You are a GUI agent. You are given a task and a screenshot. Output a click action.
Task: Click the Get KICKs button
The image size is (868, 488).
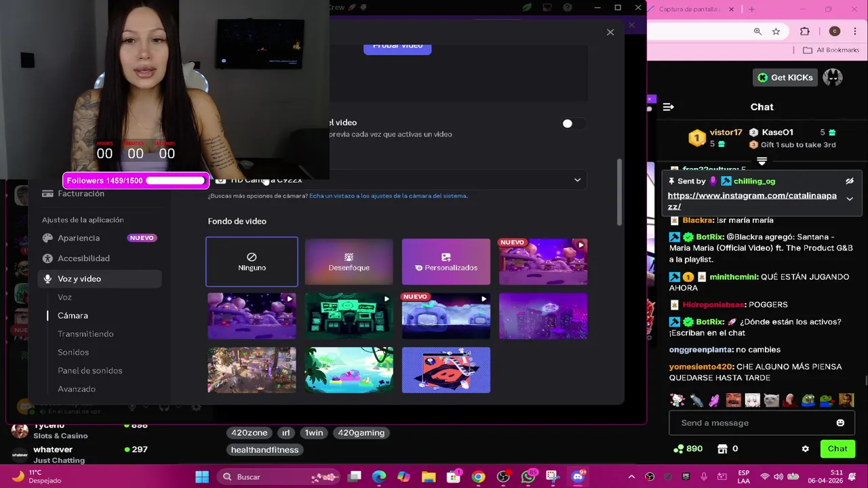(785, 77)
